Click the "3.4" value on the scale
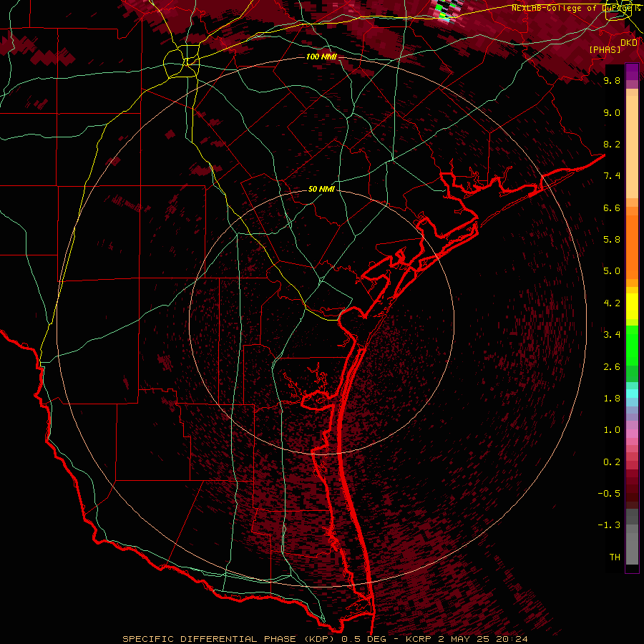This screenshot has height=644, width=644. tap(612, 335)
